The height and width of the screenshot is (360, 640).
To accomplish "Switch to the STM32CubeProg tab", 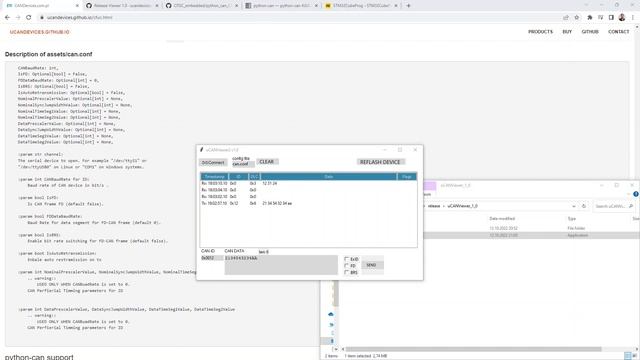I will [x=361, y=6].
